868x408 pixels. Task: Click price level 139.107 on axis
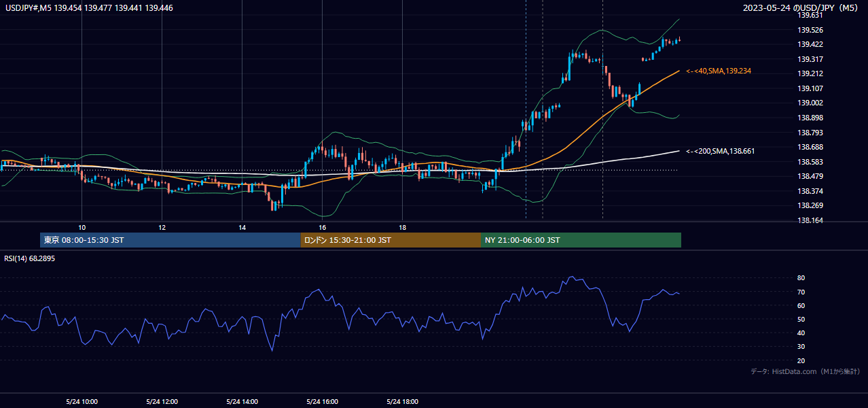click(x=810, y=88)
